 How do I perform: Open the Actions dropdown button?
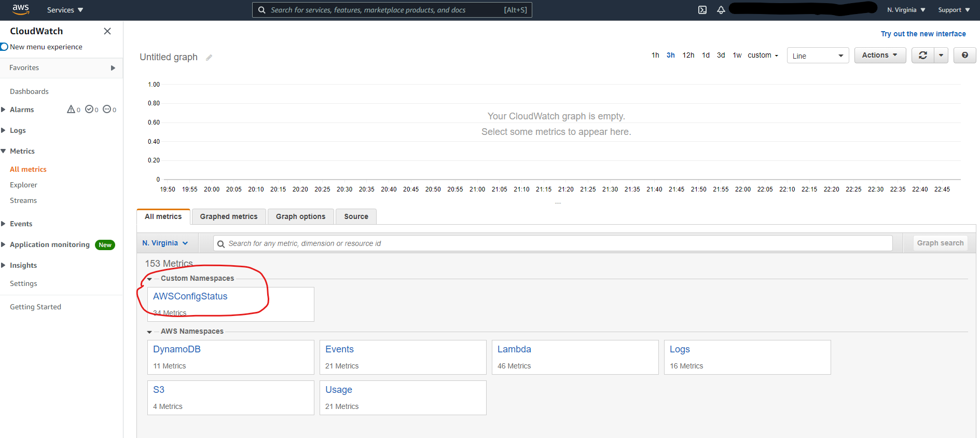tap(880, 56)
